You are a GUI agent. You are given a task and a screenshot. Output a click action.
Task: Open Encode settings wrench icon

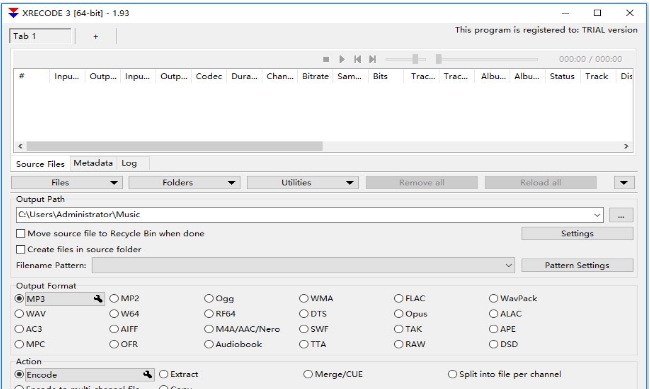pyautogui.click(x=148, y=374)
